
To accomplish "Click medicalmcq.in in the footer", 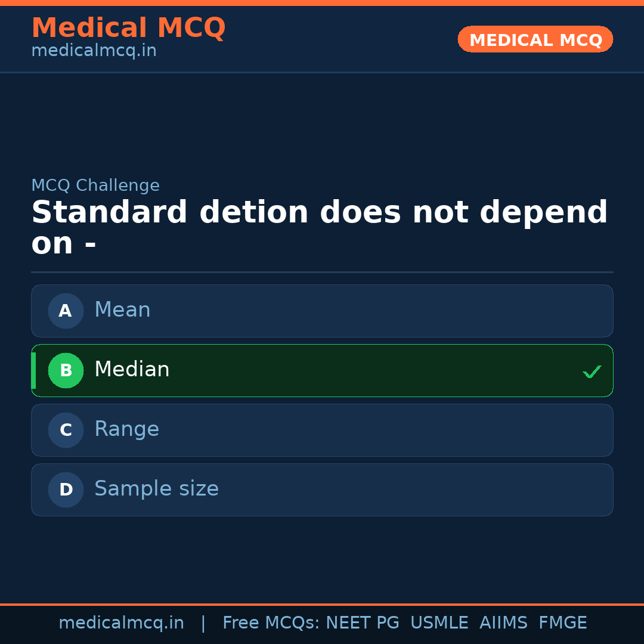I will click(122, 623).
